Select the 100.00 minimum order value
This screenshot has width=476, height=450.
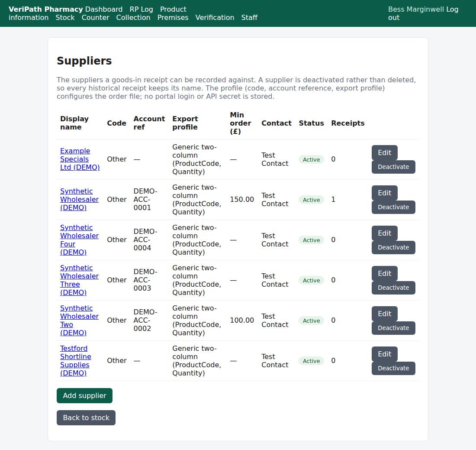click(x=242, y=320)
